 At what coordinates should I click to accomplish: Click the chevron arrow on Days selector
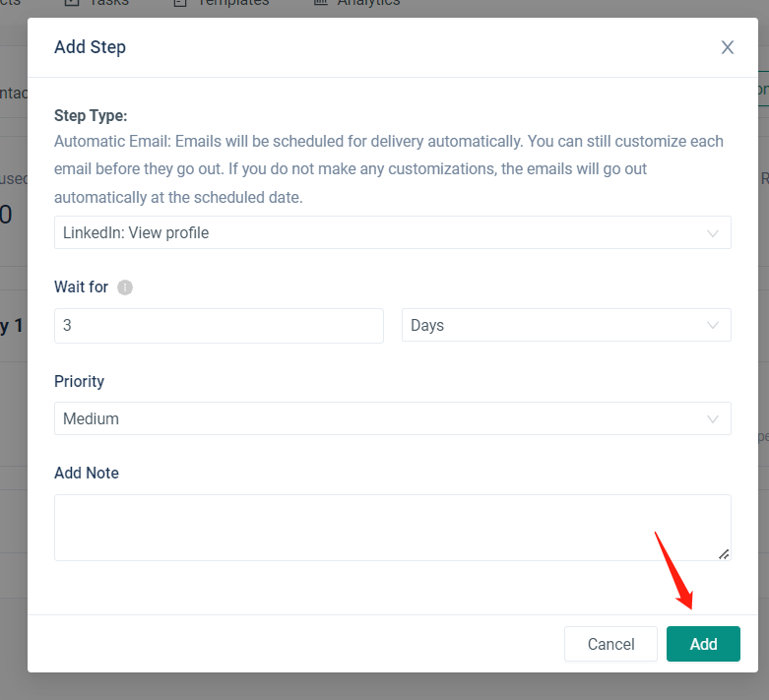(x=713, y=326)
